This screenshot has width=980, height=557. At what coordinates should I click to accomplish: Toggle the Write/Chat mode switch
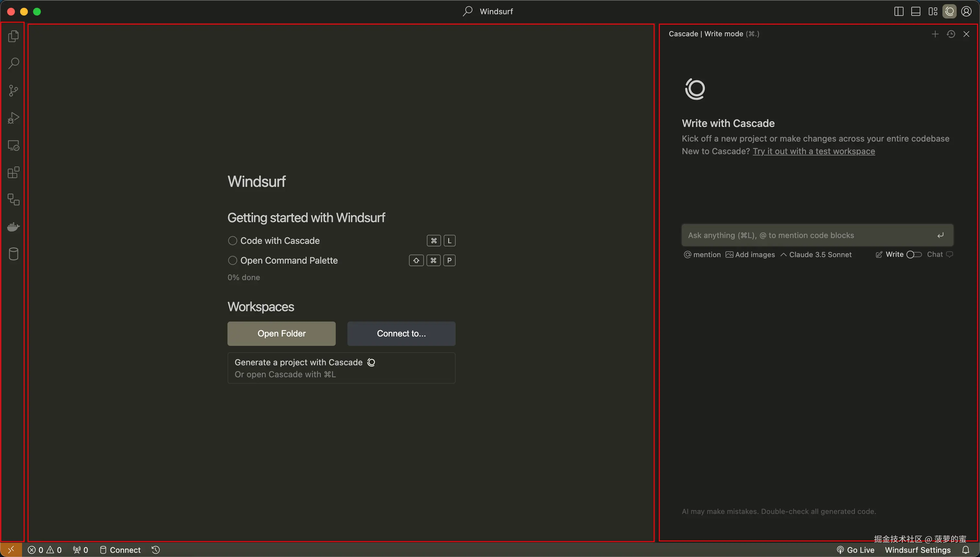point(914,255)
